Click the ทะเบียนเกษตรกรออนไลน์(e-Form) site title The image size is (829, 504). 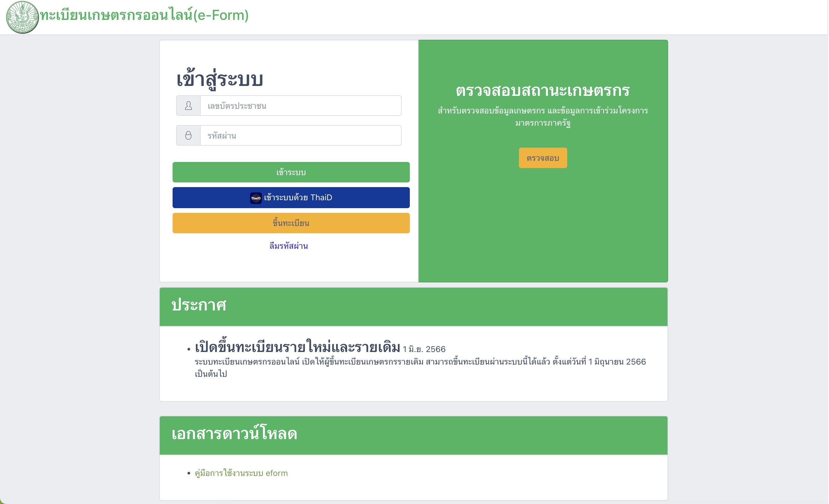[x=144, y=15]
